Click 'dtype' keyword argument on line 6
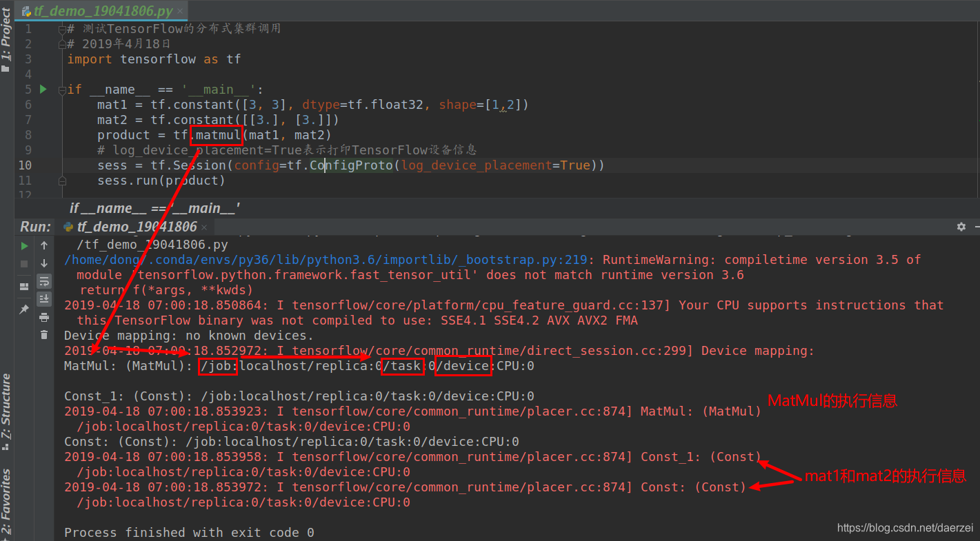The height and width of the screenshot is (541, 980). [321, 105]
